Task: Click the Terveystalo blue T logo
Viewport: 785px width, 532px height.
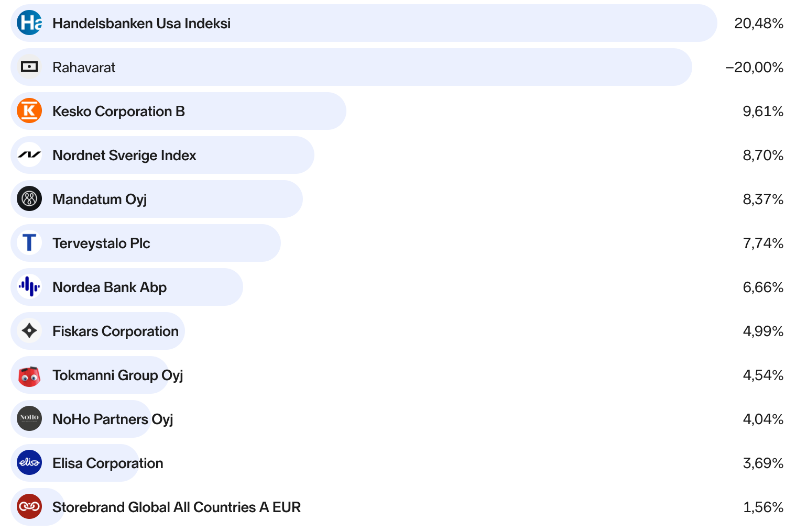Action: pos(29,243)
